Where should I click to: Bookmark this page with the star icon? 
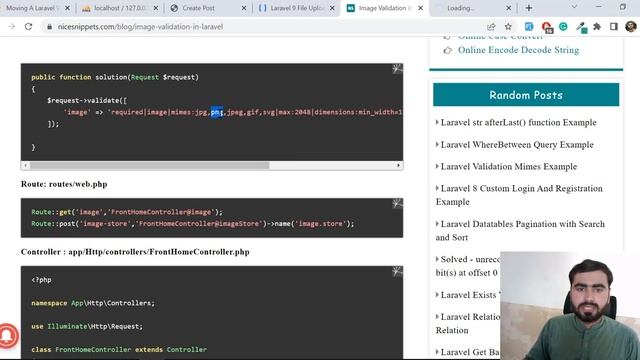(508, 27)
